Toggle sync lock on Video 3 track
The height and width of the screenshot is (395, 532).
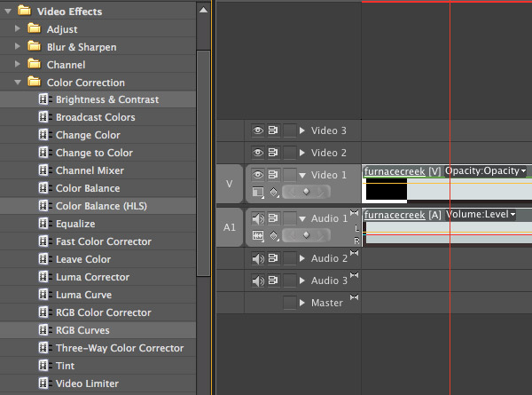273,130
